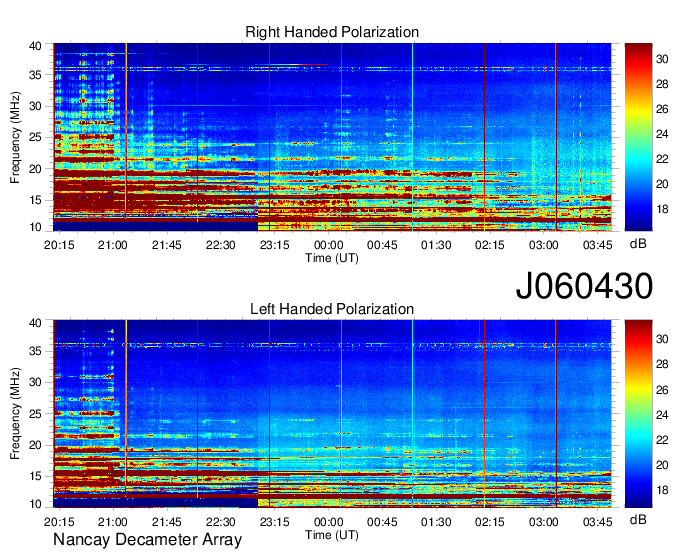Click the 21:00 time tick of Right Handed plot

[113, 245]
